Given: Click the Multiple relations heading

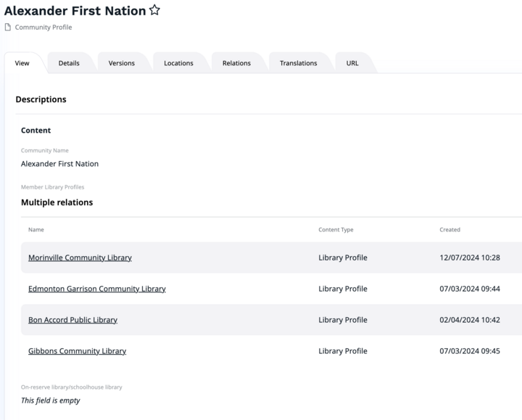Looking at the screenshot, I should coord(57,202).
